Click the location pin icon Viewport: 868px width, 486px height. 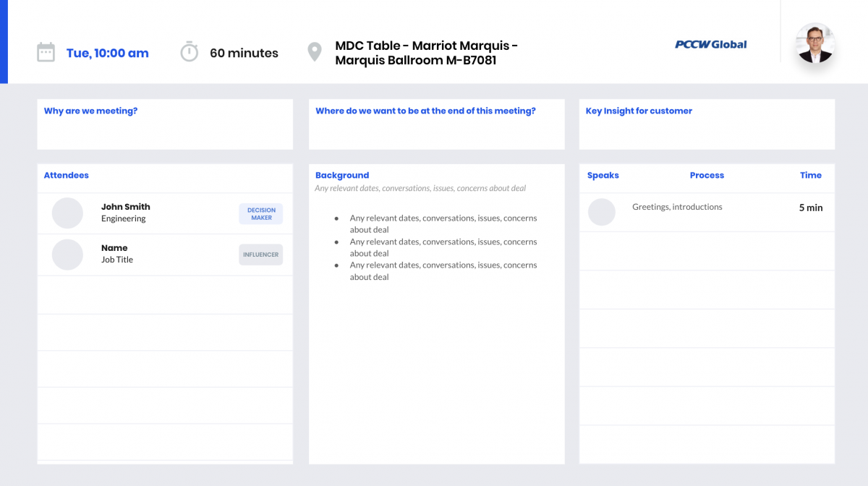(314, 52)
